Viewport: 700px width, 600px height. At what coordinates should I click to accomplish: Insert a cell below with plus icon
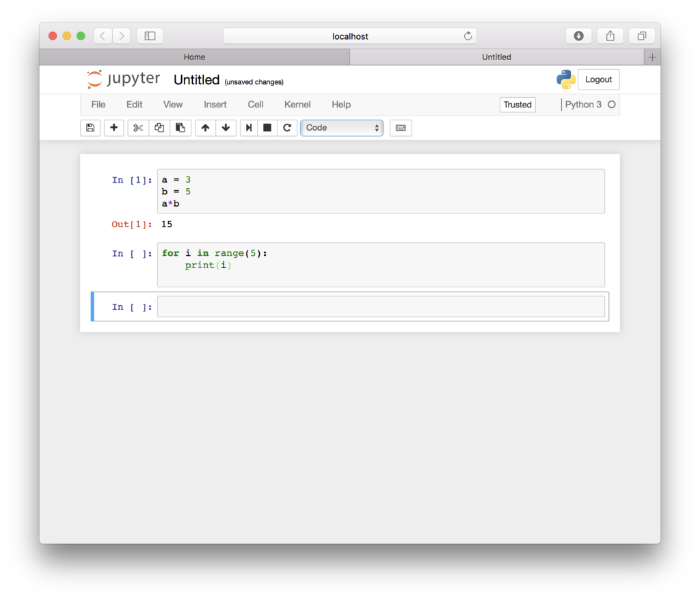pos(114,128)
